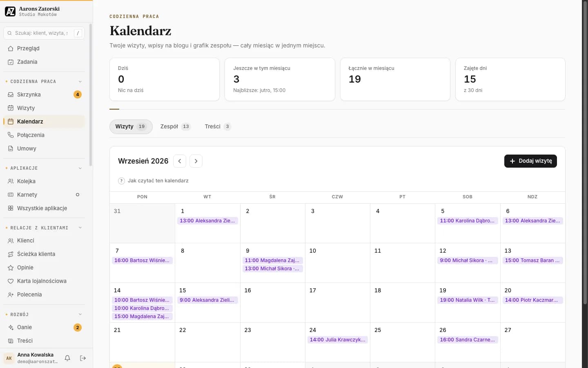Open the Opinie star icon
The image size is (588, 368).
pos(11,267)
